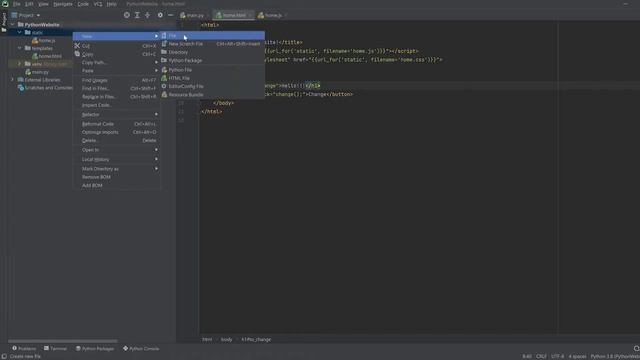Image resolution: width=640 pixels, height=360 pixels.
Task: Open the Code menu
Action: click(x=83, y=4)
